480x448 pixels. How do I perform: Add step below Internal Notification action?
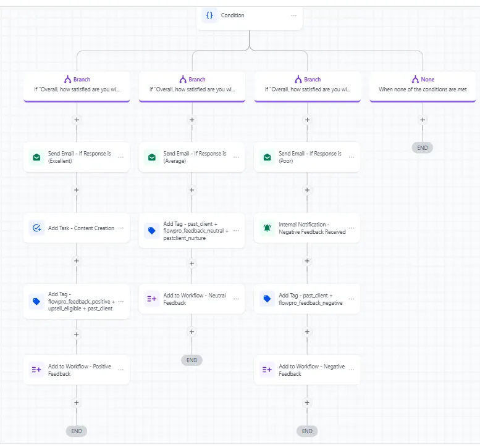click(308, 261)
